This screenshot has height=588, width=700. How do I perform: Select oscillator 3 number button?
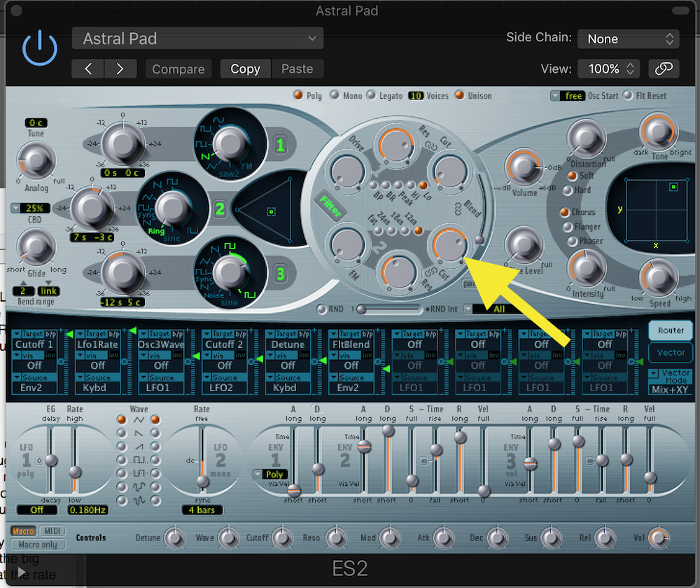coord(280,273)
